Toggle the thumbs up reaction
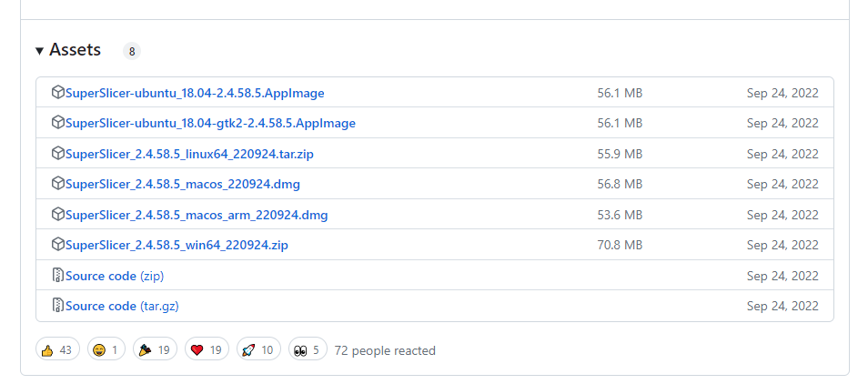 (x=57, y=349)
